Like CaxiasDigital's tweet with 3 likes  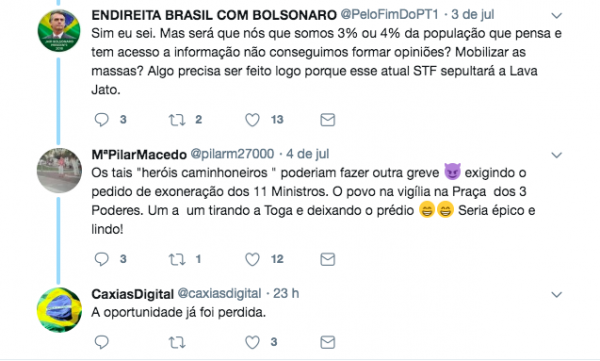(x=252, y=342)
